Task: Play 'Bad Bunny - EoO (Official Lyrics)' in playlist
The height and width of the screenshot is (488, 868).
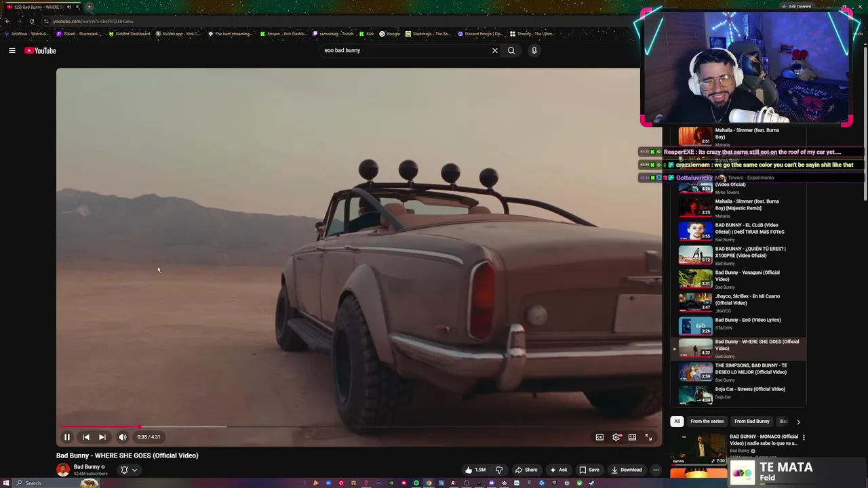Action: coord(738,324)
